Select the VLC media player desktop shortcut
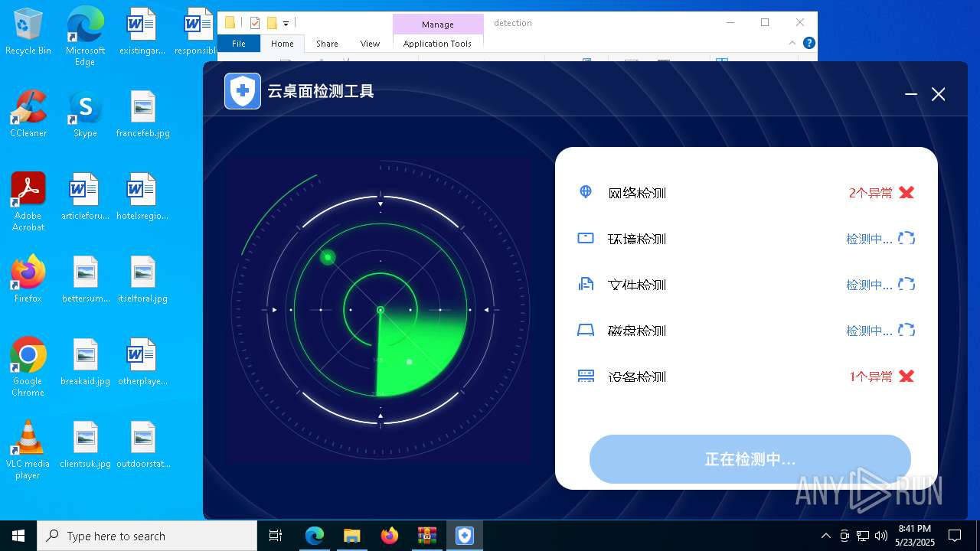The width and height of the screenshot is (980, 551). tap(28, 449)
